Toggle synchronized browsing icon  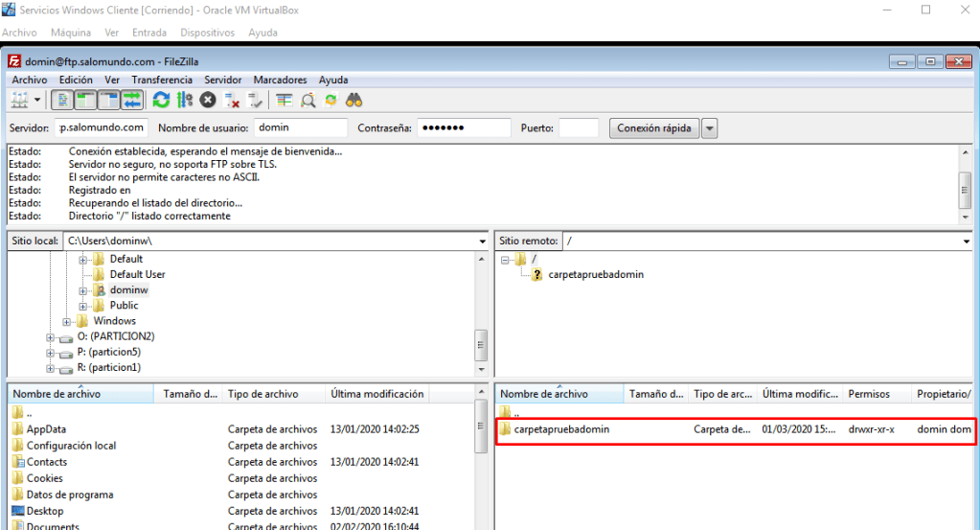330,100
